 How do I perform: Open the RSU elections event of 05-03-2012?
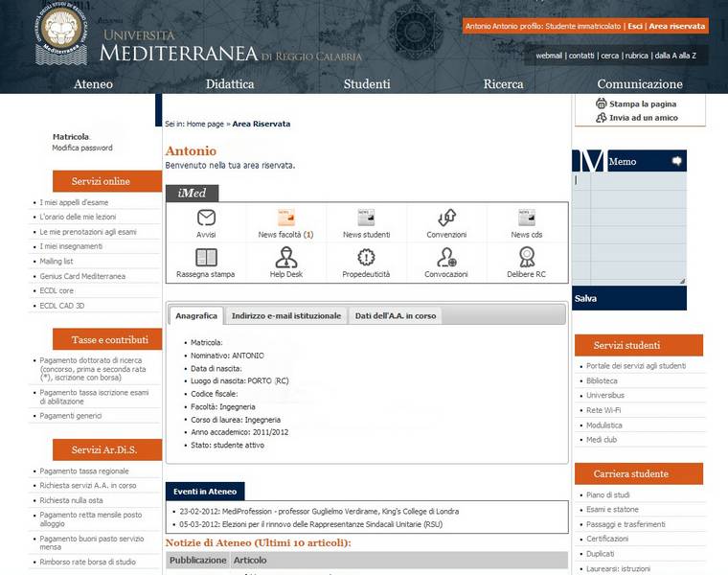coord(311,524)
